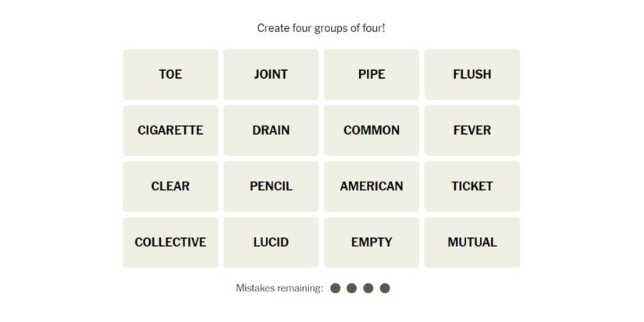644x322 pixels.
Task: Click the 'Create four groups of four!' text
Action: coord(322,28)
